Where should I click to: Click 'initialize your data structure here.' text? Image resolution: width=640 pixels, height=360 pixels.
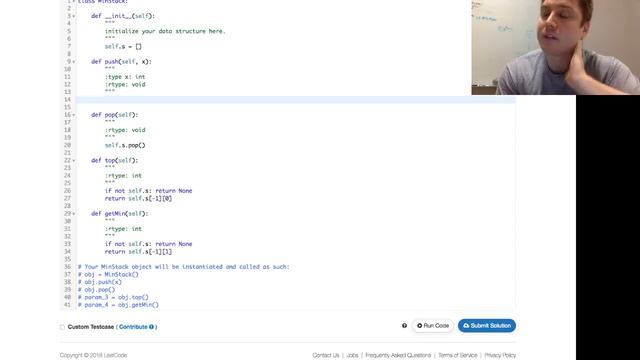165,31
